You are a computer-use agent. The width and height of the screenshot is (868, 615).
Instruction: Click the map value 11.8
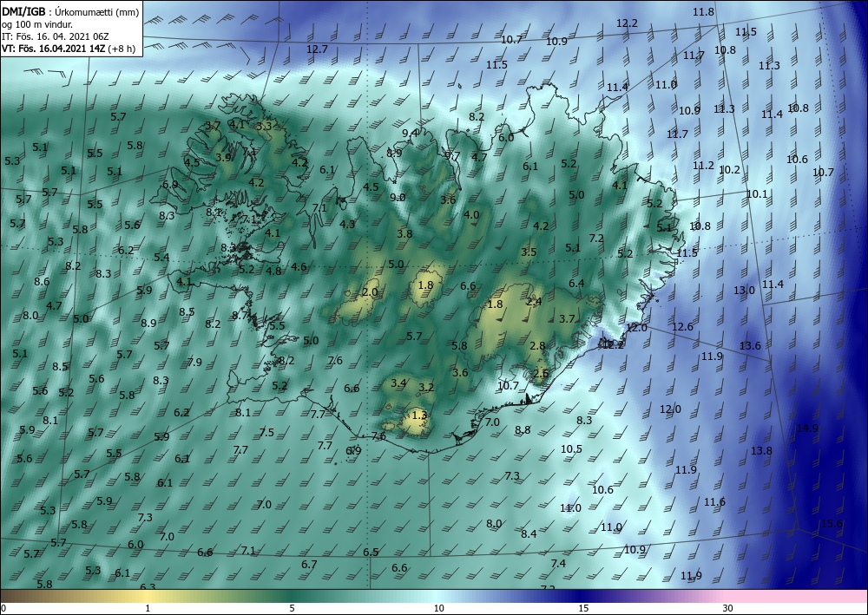coord(704,11)
